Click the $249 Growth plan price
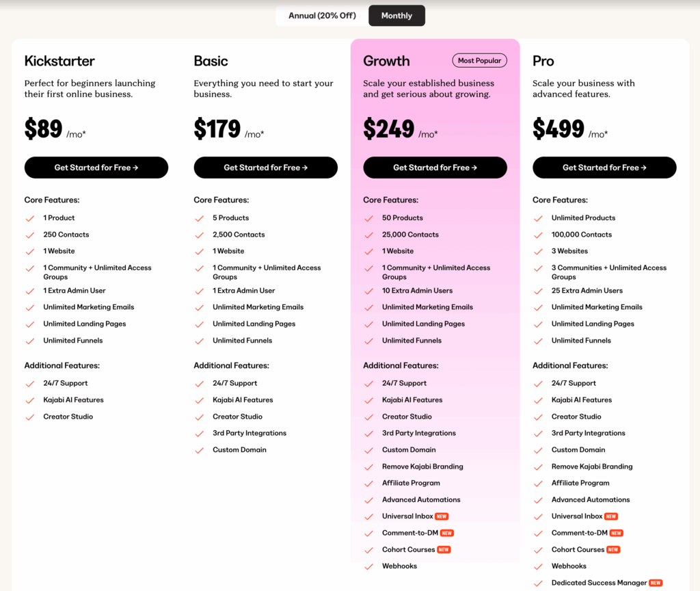The height and width of the screenshot is (591, 700). (x=389, y=129)
